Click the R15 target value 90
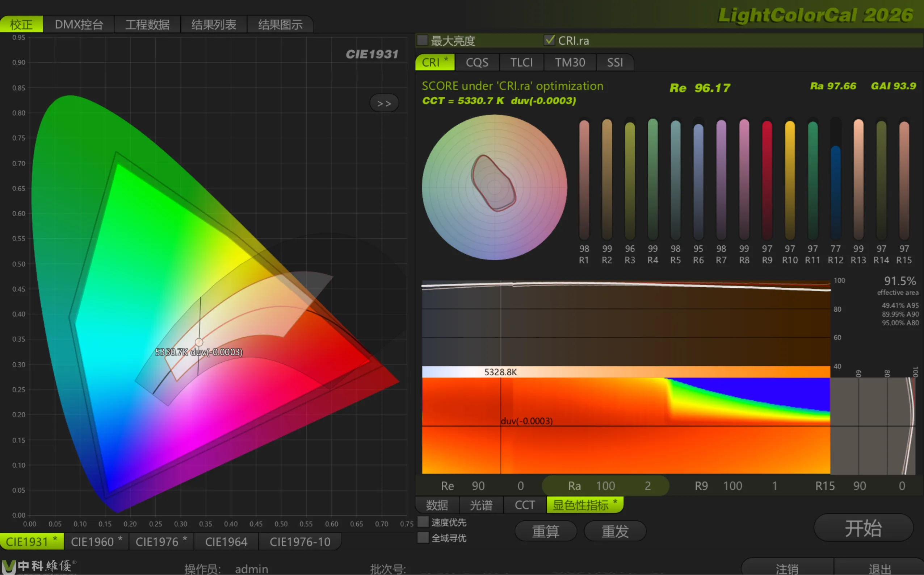 click(x=860, y=486)
